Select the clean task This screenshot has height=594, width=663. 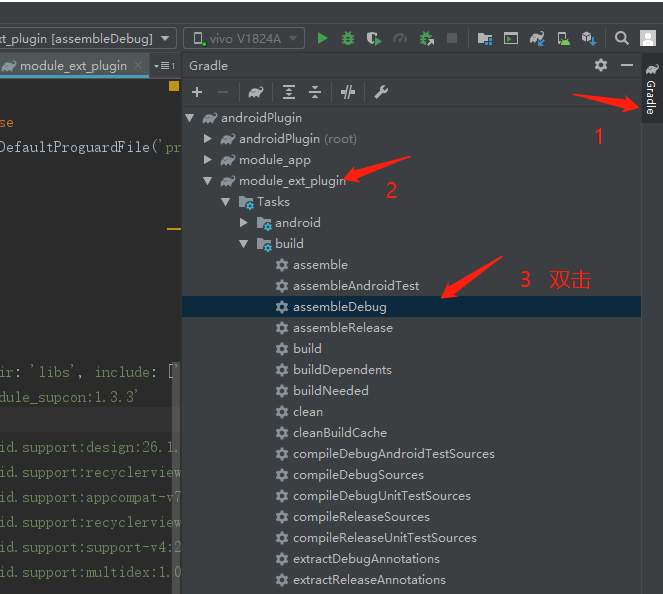tap(308, 412)
